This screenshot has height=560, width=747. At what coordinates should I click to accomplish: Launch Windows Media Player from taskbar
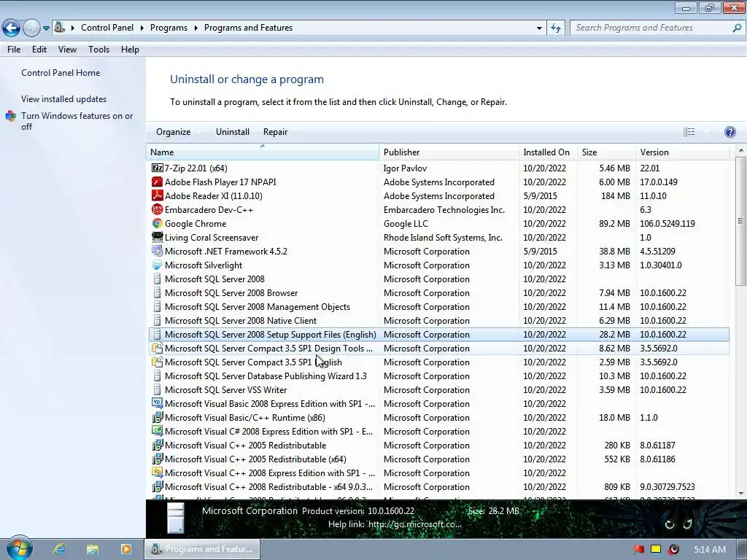tap(125, 549)
